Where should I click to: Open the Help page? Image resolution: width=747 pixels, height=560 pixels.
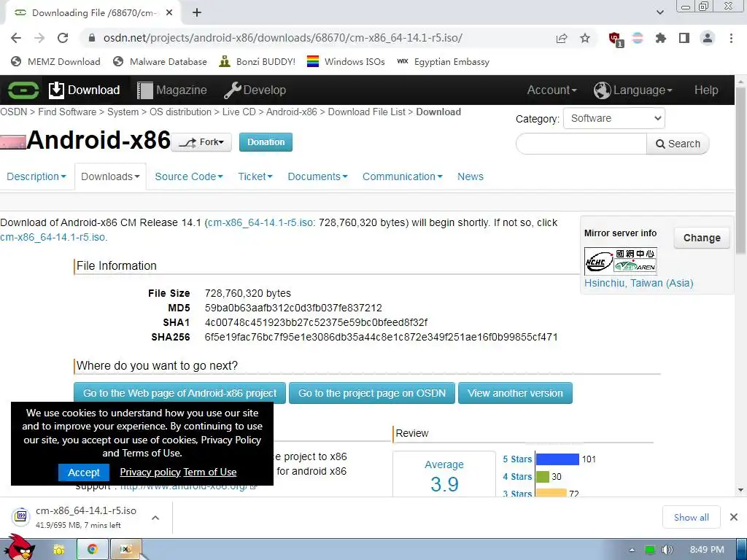706,90
